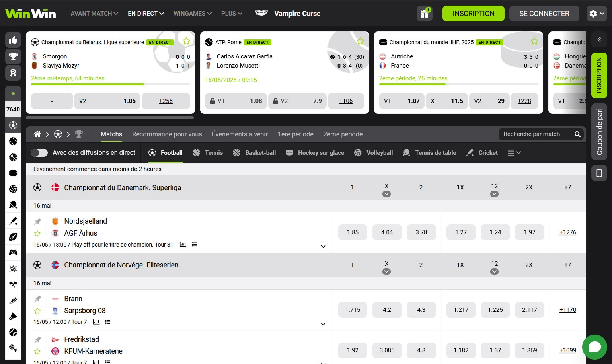Select the American football sidebar icon
This screenshot has width=612, height=364.
13,237
